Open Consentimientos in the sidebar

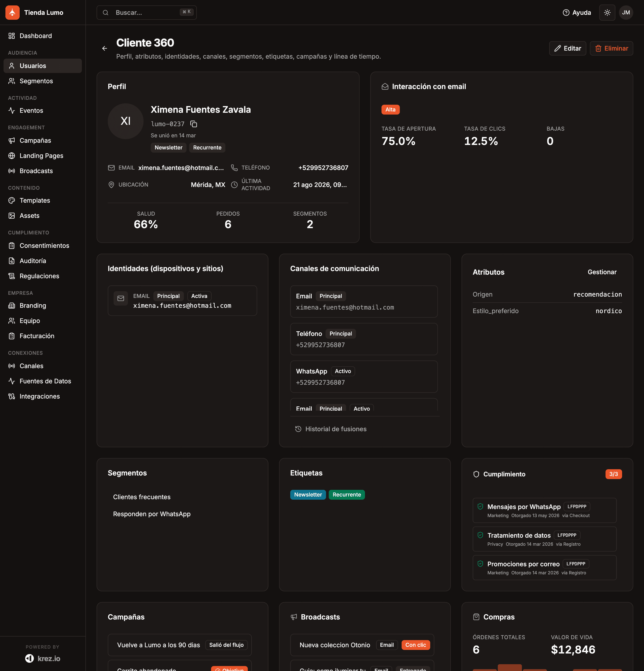(43, 246)
